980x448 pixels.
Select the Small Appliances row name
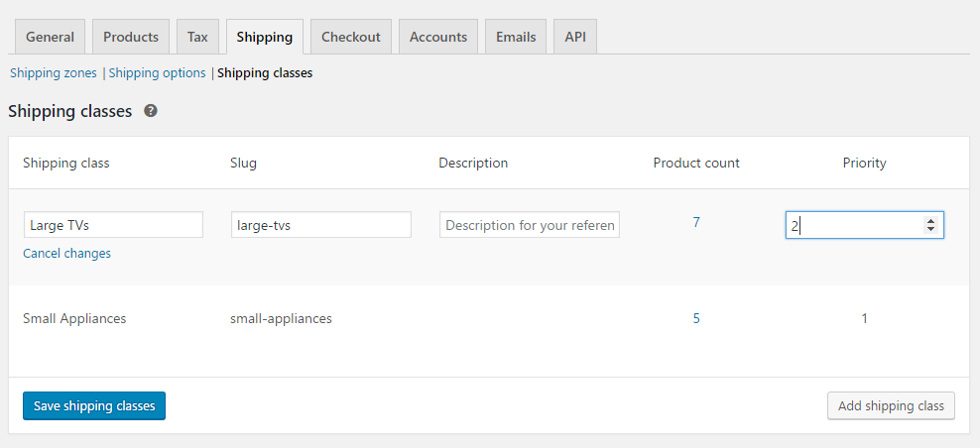pyautogui.click(x=74, y=319)
